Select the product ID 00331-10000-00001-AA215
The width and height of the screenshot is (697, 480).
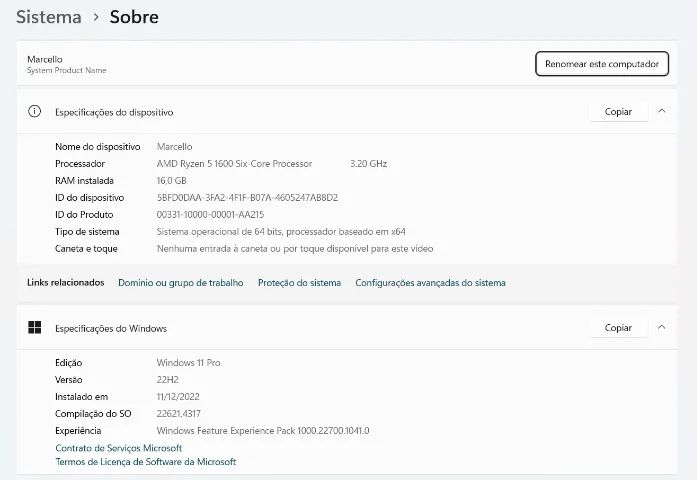tap(210, 214)
